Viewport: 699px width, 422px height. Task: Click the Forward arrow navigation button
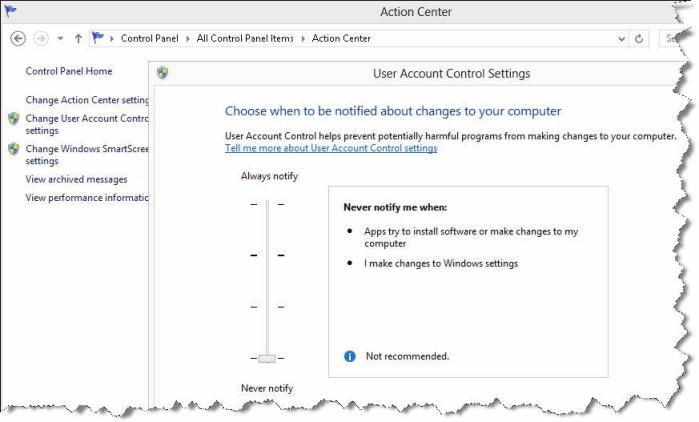point(41,39)
